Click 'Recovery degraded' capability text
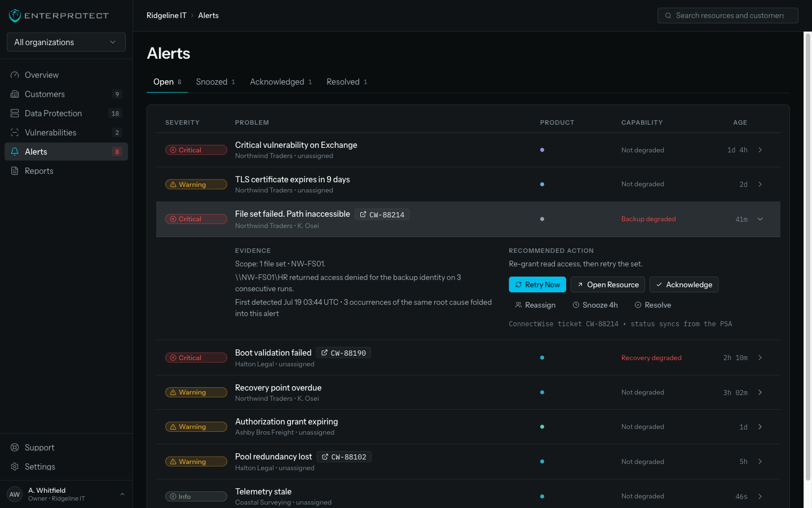The height and width of the screenshot is (508, 812). 651,358
